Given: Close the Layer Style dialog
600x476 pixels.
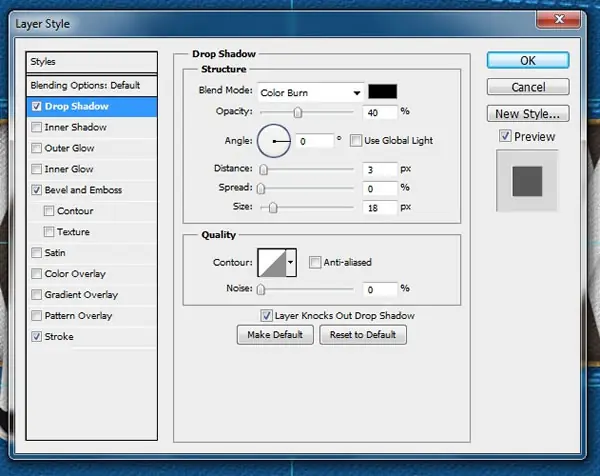Looking at the screenshot, I should pyautogui.click(x=559, y=19).
